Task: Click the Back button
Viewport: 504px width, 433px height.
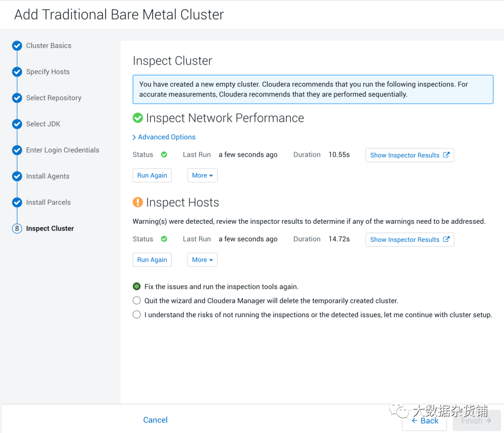Action: coord(425,421)
